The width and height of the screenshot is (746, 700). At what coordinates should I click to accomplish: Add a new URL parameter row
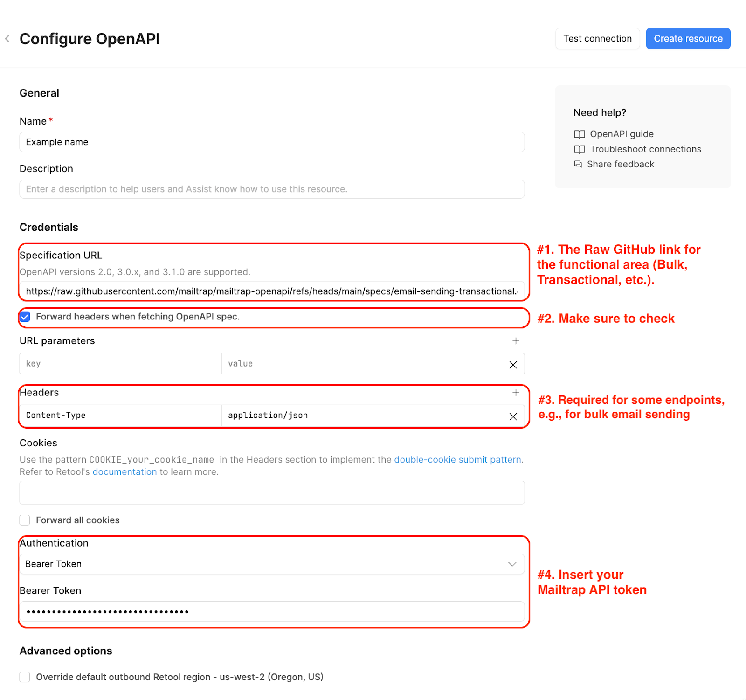516,341
